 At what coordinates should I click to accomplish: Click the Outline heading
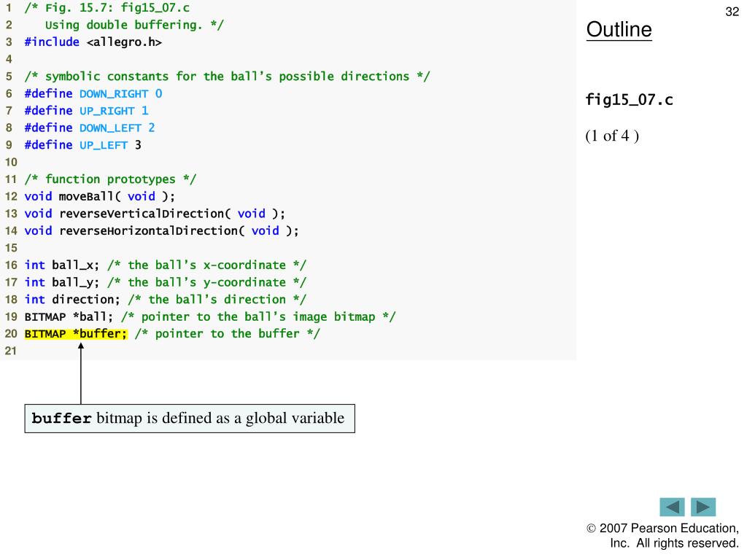619,30
